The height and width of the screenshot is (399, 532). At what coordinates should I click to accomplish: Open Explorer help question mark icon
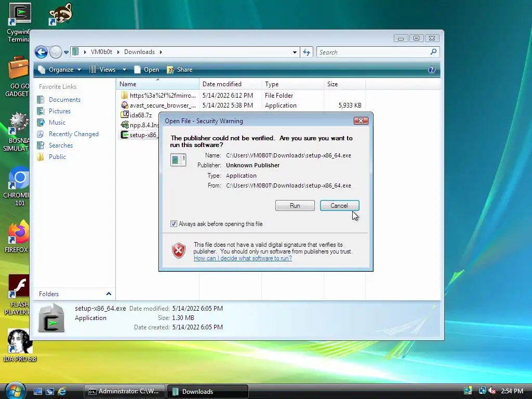coord(432,70)
